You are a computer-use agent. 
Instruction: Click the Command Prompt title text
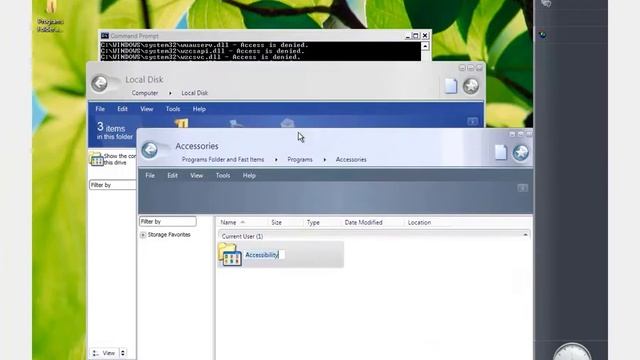click(x=134, y=36)
